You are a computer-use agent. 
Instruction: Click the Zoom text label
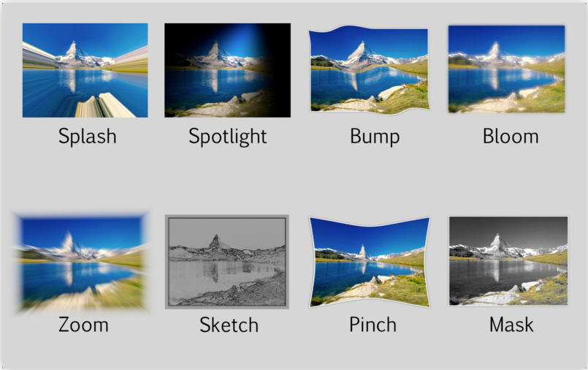coord(83,325)
